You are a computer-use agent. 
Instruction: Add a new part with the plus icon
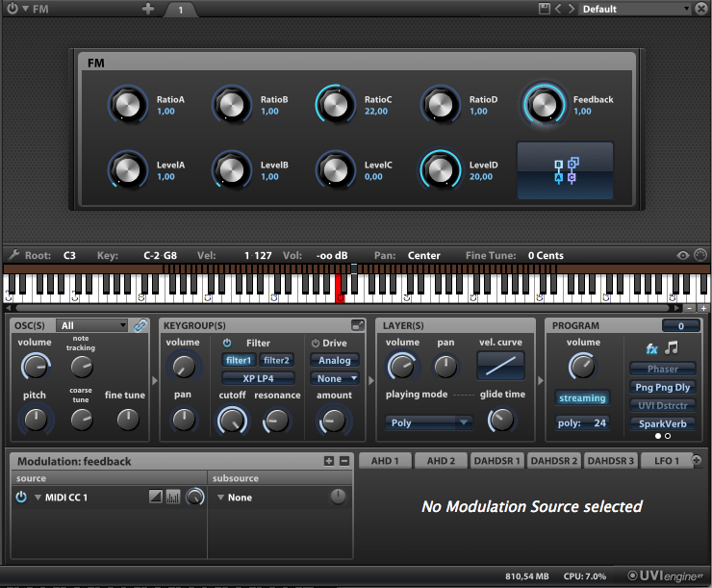(x=148, y=9)
